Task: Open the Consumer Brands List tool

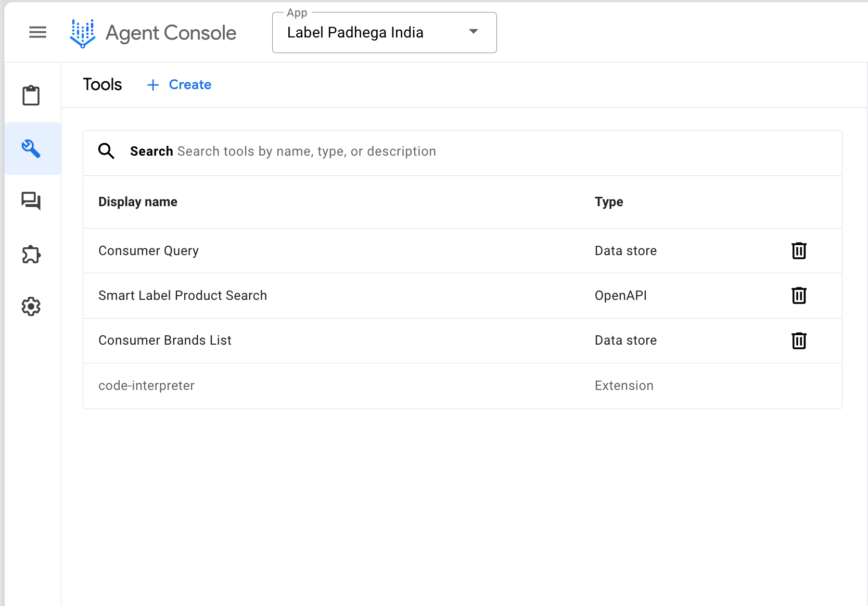Action: 165,340
